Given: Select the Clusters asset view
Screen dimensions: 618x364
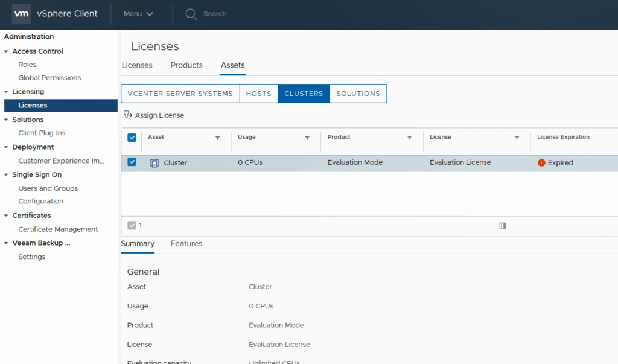Looking at the screenshot, I should 304,94.
